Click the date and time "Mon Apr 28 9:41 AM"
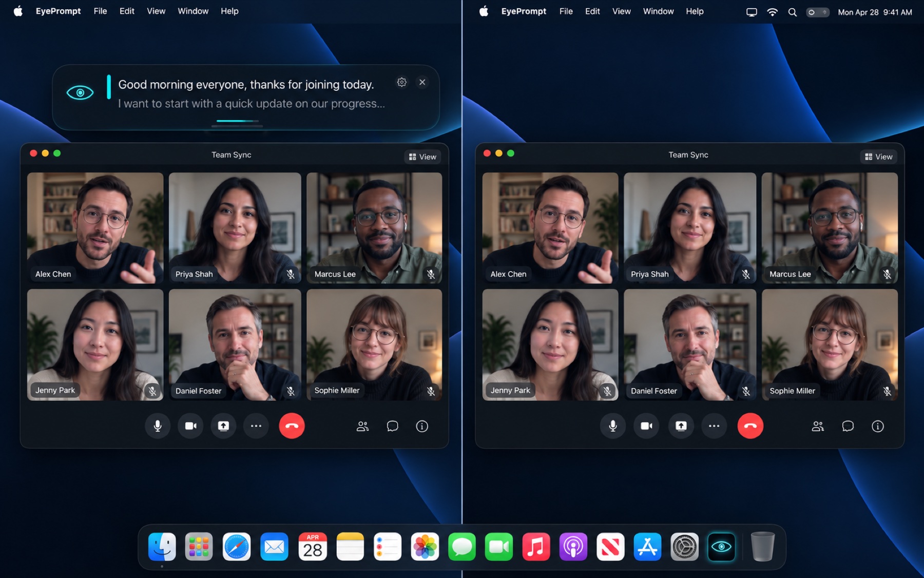 pos(875,12)
